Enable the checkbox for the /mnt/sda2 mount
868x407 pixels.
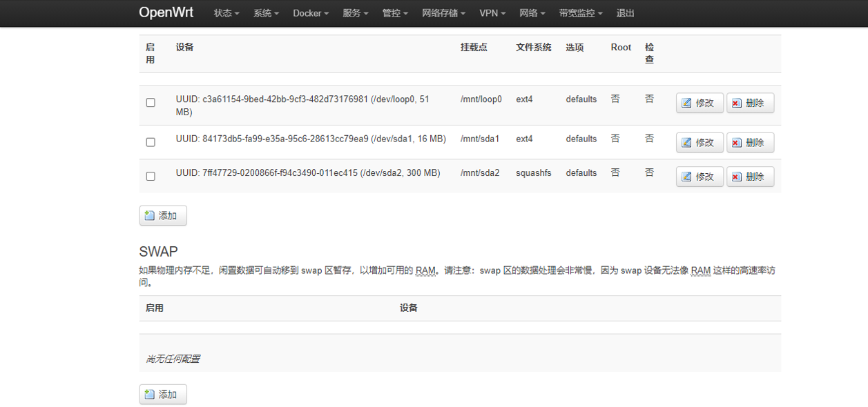[151, 176]
